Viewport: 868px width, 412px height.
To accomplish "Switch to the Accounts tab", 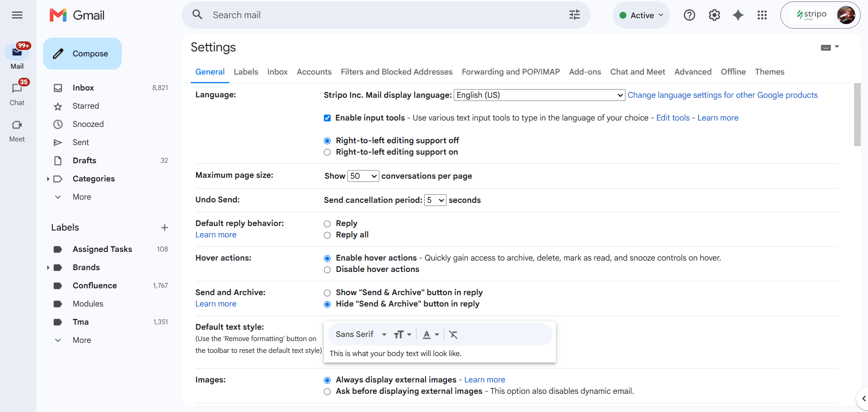I will pos(314,72).
